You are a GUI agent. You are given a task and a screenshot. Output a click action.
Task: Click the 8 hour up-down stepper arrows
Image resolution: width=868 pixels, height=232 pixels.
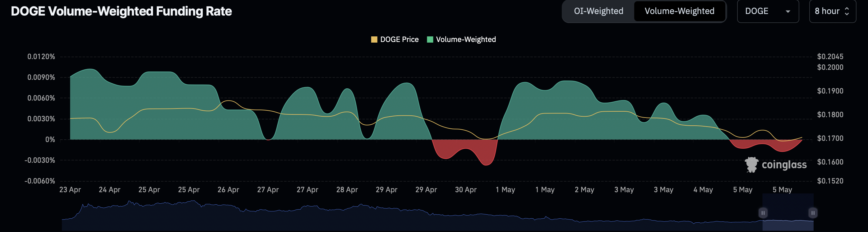click(x=847, y=11)
